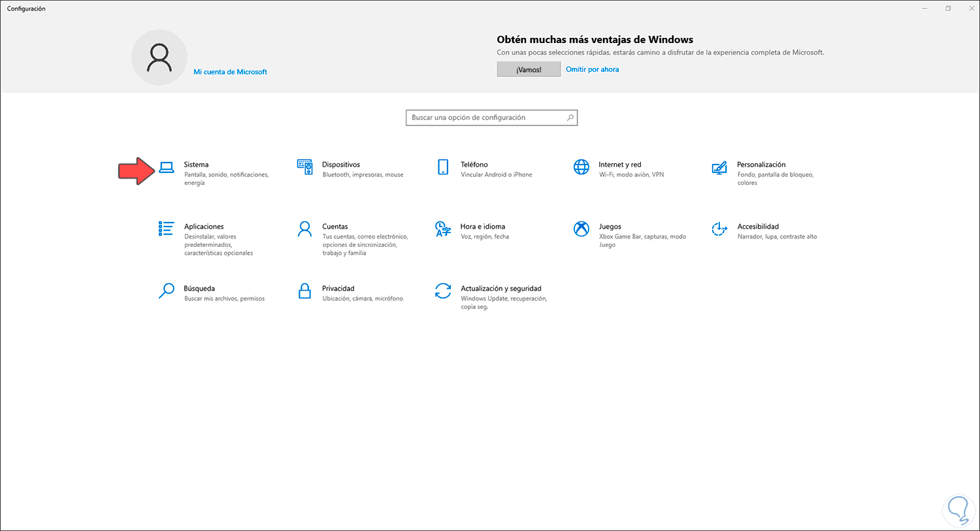Click the Dispositivos keyboard icon
The width and height of the screenshot is (980, 531).
[x=304, y=167]
